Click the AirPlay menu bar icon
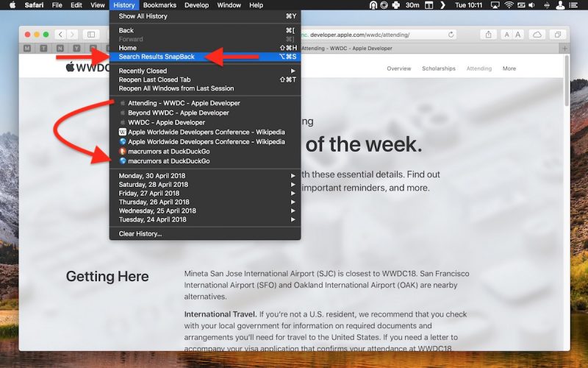The image size is (588, 368). coord(495,5)
